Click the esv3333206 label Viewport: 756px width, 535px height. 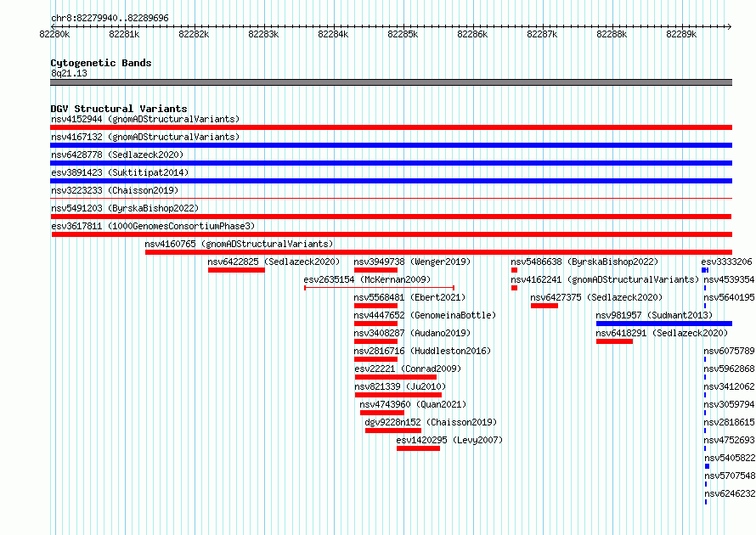(x=726, y=262)
